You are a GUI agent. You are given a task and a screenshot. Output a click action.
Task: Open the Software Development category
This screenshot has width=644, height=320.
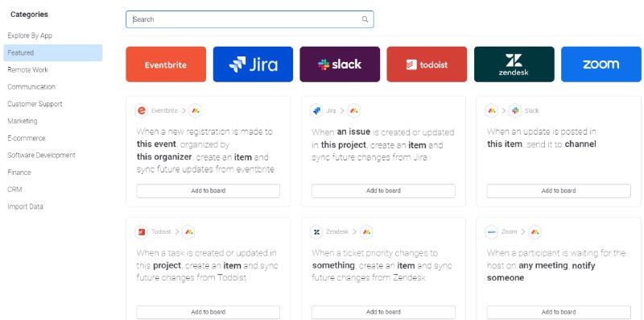(x=42, y=155)
